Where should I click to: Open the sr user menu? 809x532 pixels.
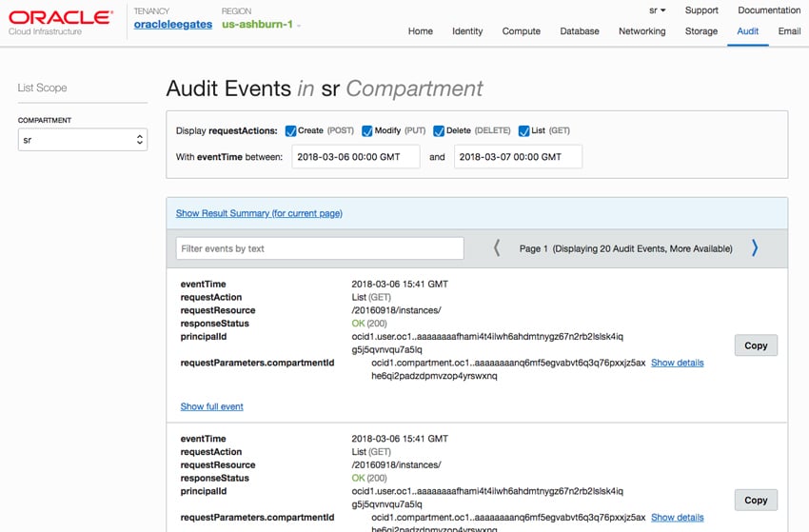click(657, 10)
